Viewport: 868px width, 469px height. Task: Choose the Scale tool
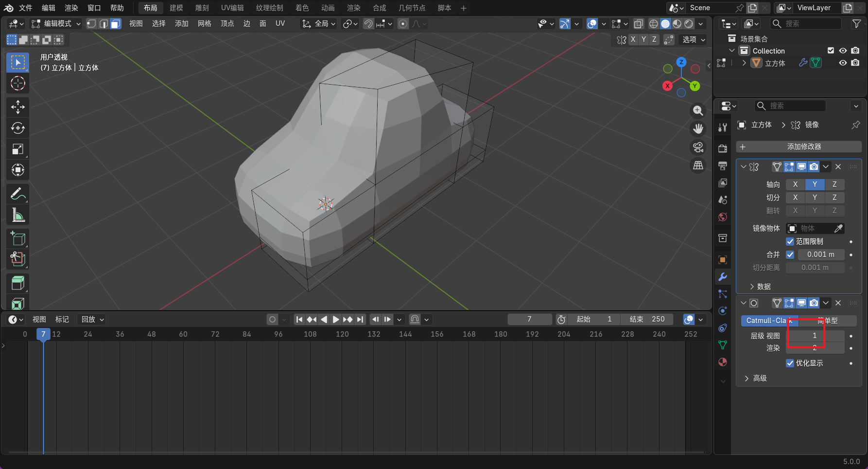tap(18, 149)
